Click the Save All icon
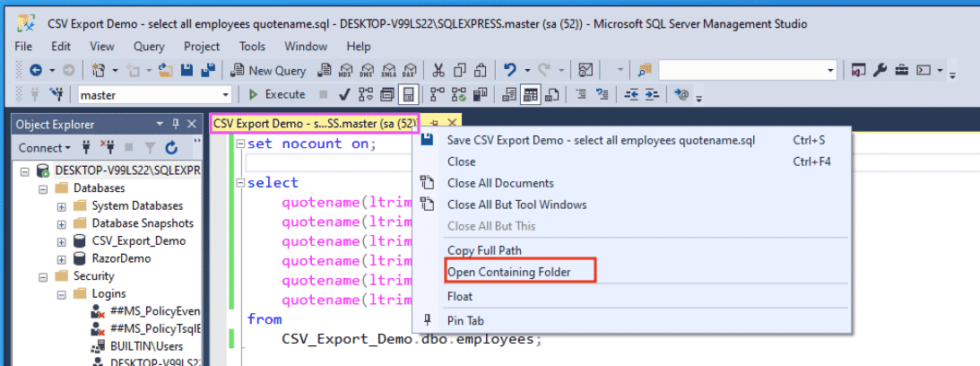Viewport: 980px width, 366px height. 209,70
